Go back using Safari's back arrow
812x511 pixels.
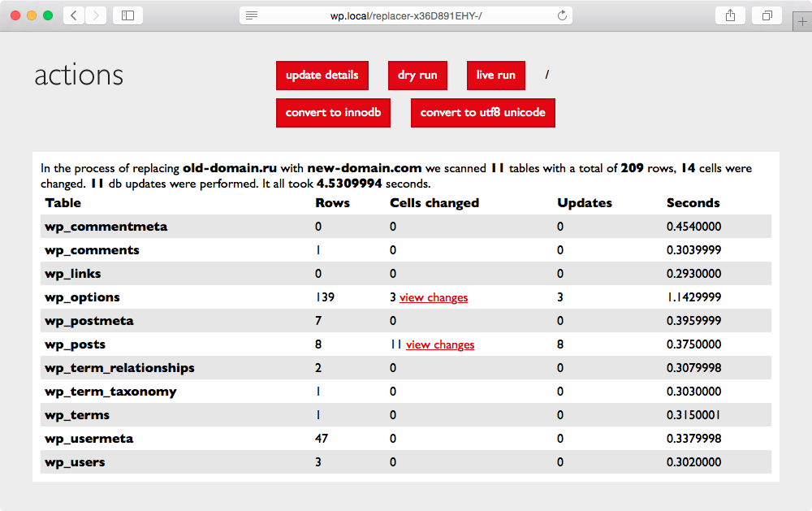pyautogui.click(x=74, y=15)
